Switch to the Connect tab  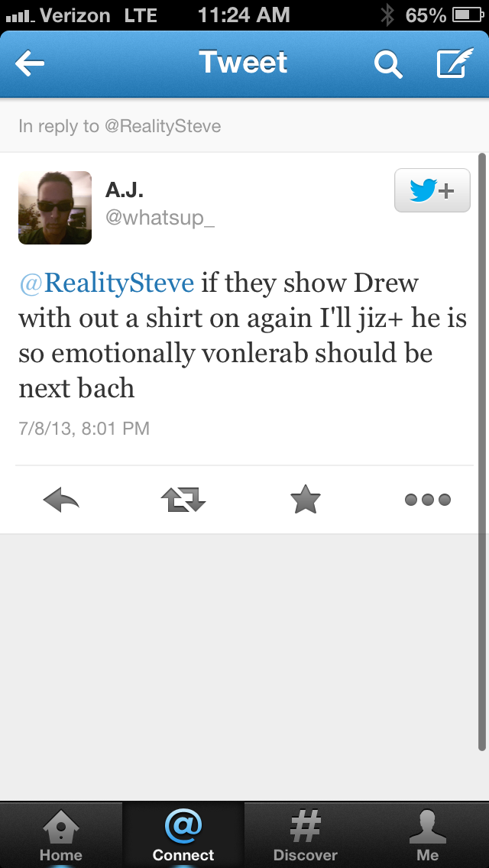pyautogui.click(x=183, y=835)
